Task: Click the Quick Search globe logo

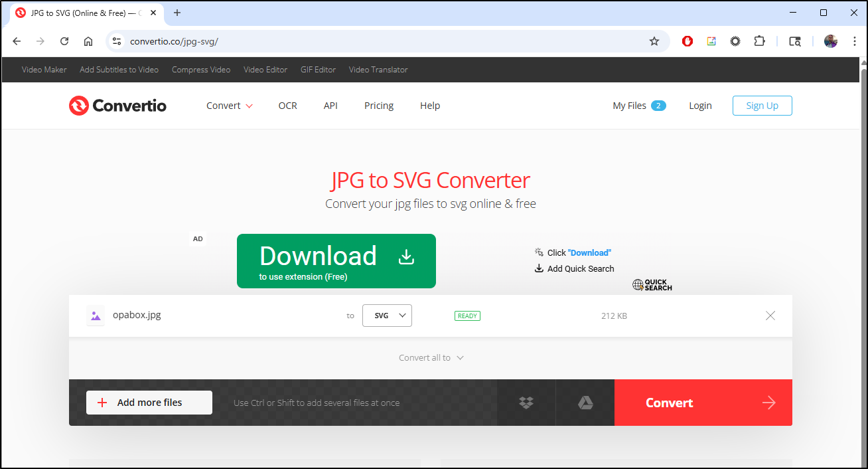Action: [652, 284]
